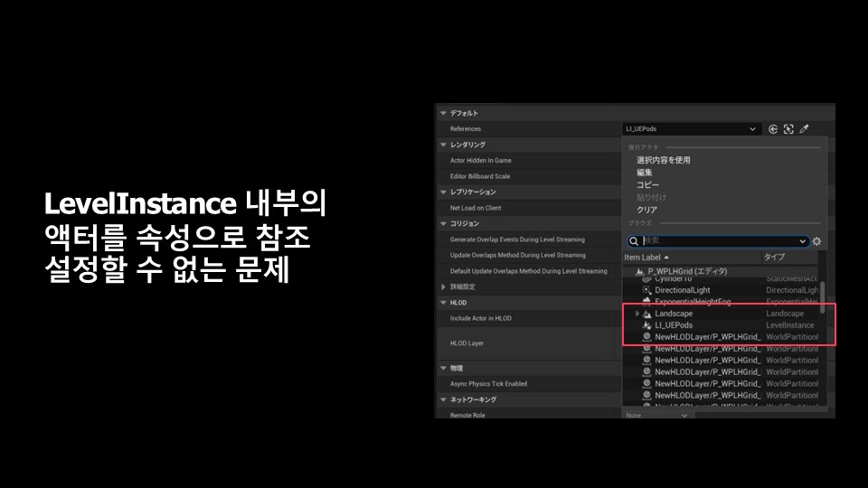Click the LI_UEPods level instance icon
This screenshot has height=488, width=868.
pos(646,325)
